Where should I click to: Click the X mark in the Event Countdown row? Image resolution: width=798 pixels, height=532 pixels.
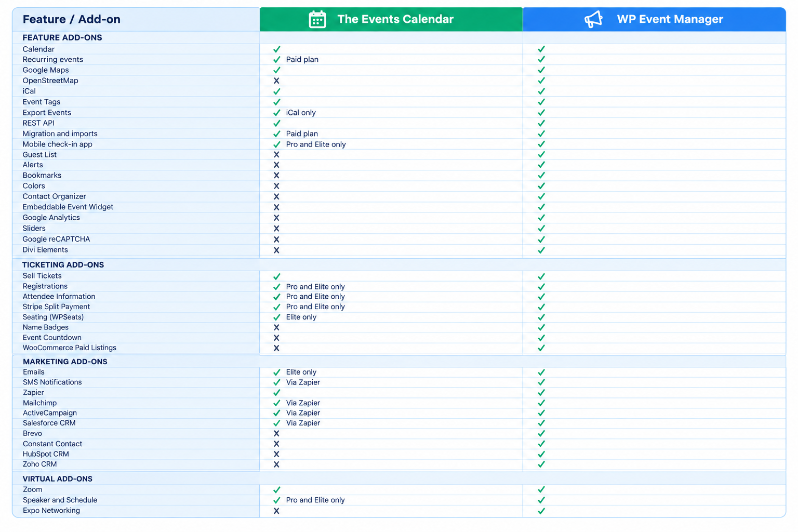pyautogui.click(x=276, y=338)
